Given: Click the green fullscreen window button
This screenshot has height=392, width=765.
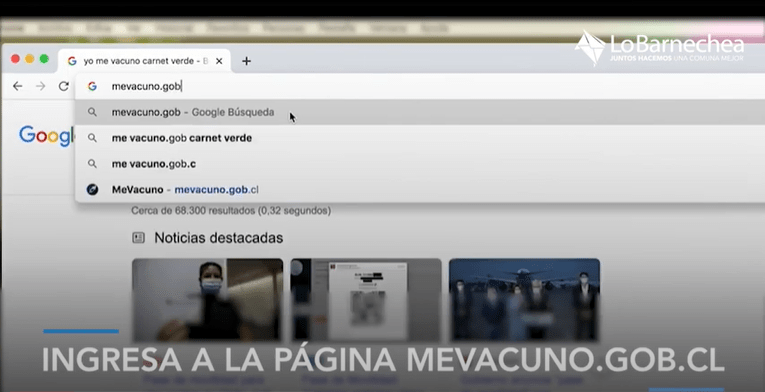Looking at the screenshot, I should [x=44, y=59].
